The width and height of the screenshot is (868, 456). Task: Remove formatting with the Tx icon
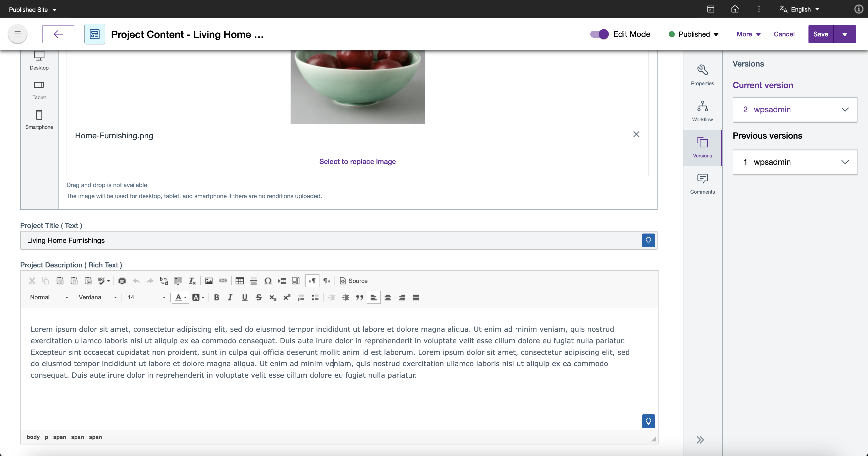click(x=192, y=280)
